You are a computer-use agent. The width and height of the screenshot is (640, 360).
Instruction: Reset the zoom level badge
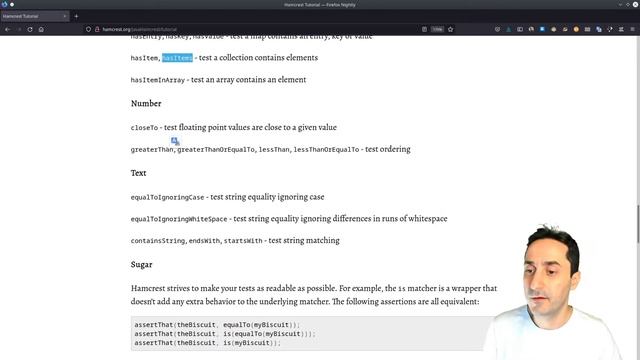click(x=438, y=29)
